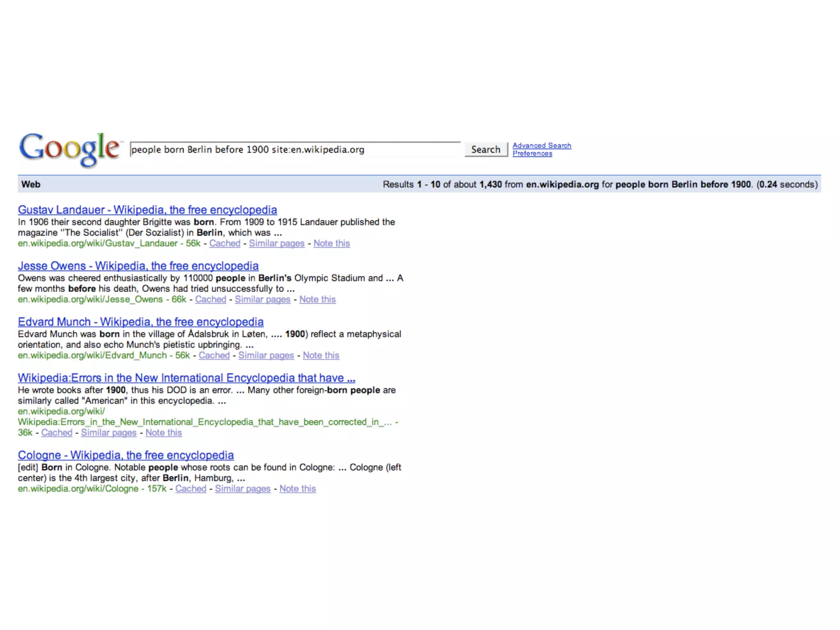Click the results count text '1,430'
840x630 pixels.
click(x=491, y=185)
